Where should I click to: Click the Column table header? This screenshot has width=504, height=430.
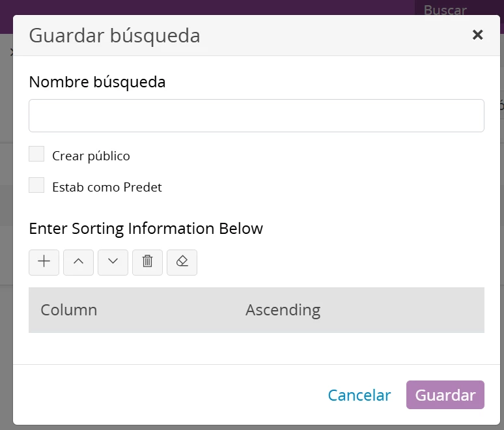coord(69,310)
